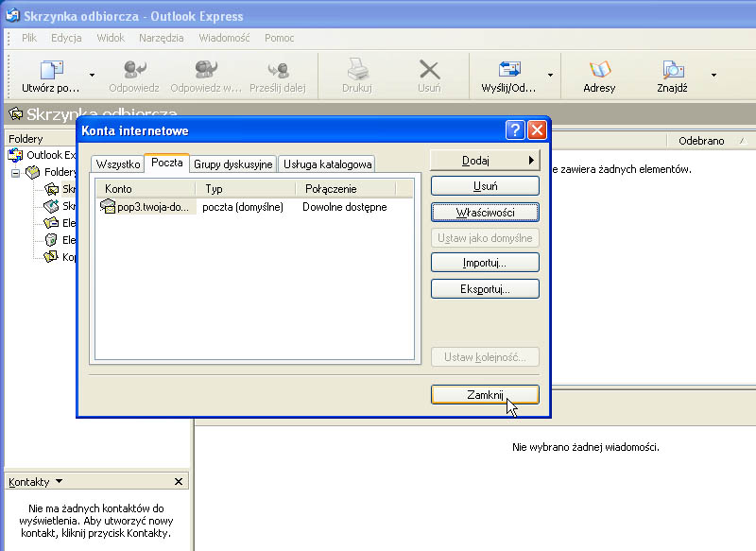Collapse the Foldery lokalne tree node
The height and width of the screenshot is (551, 756).
tap(15, 173)
